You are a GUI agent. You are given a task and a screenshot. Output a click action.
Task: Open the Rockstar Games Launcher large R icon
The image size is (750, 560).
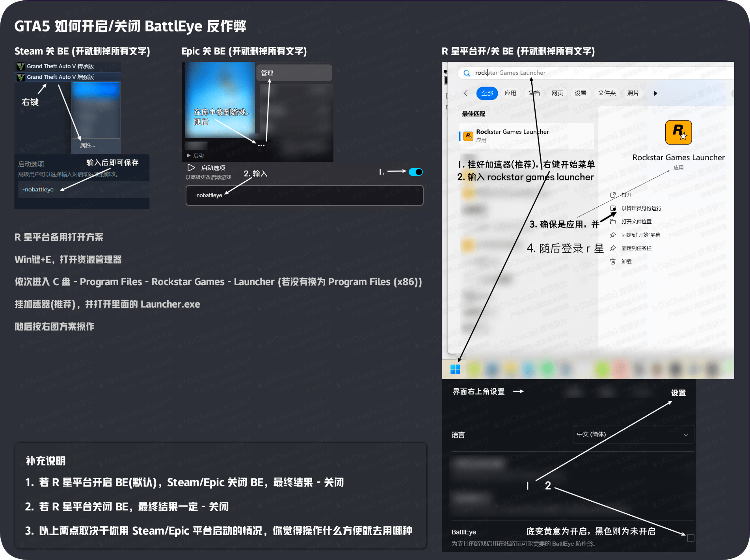[x=678, y=133]
